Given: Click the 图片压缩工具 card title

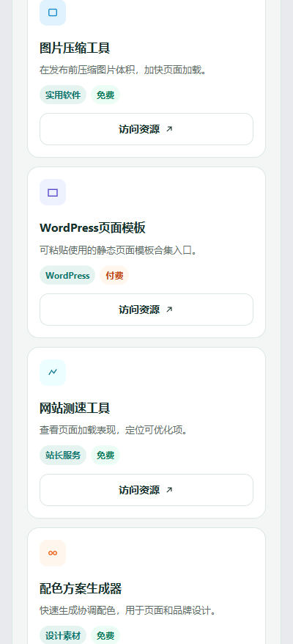Looking at the screenshot, I should [75, 48].
